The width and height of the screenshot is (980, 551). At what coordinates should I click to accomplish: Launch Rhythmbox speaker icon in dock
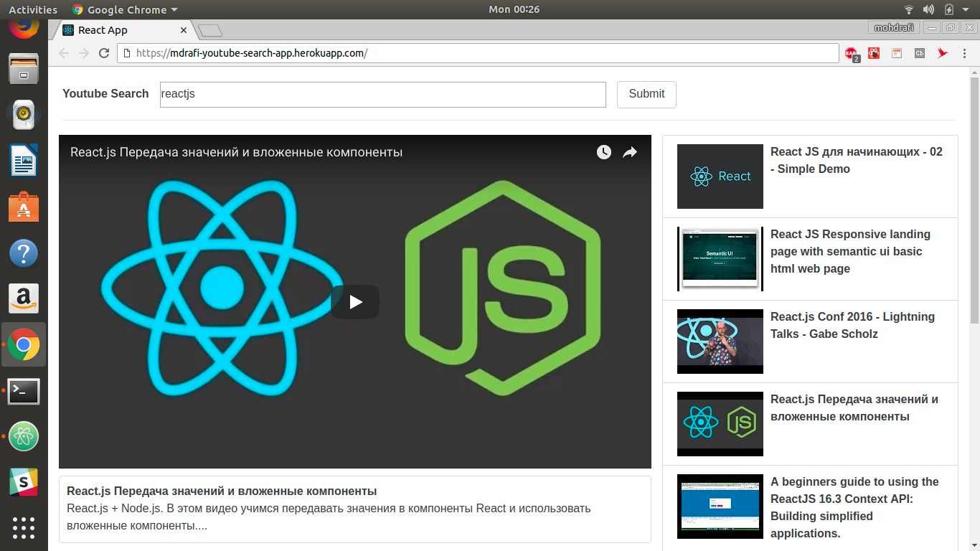click(x=24, y=114)
